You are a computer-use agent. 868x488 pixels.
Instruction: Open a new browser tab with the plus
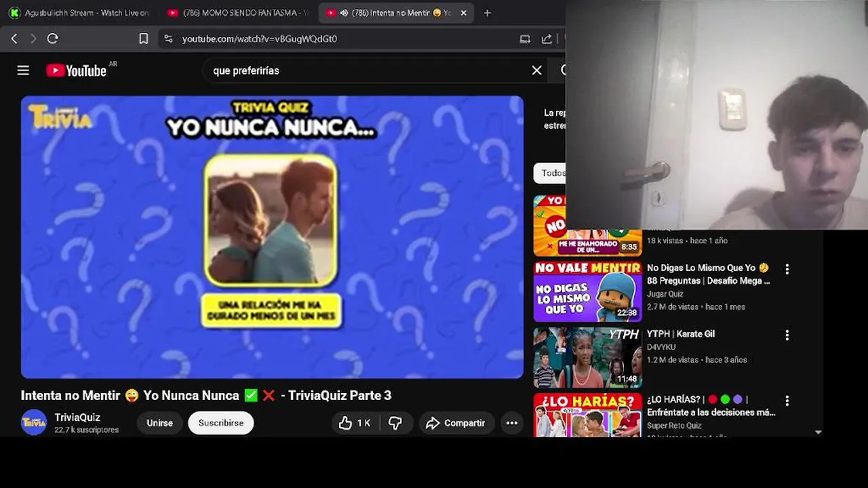(487, 13)
